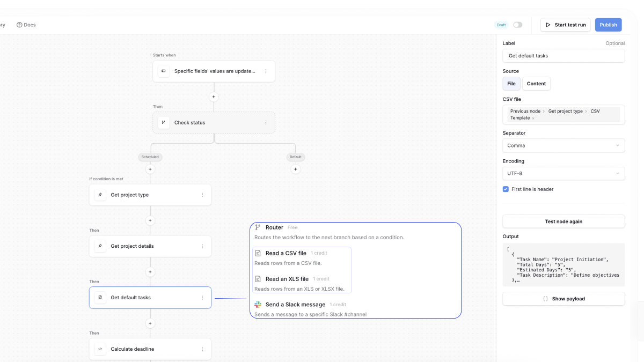
Task: Toggle the Draft workflow switch
Action: pos(517,25)
